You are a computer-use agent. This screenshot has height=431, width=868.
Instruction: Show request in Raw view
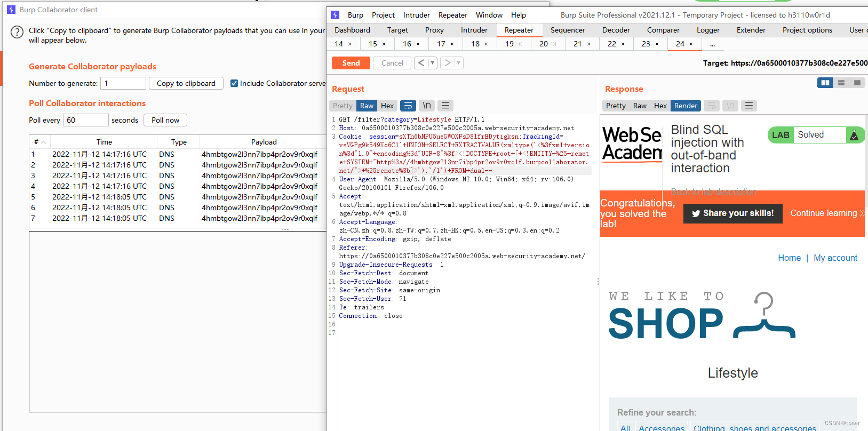(x=367, y=106)
